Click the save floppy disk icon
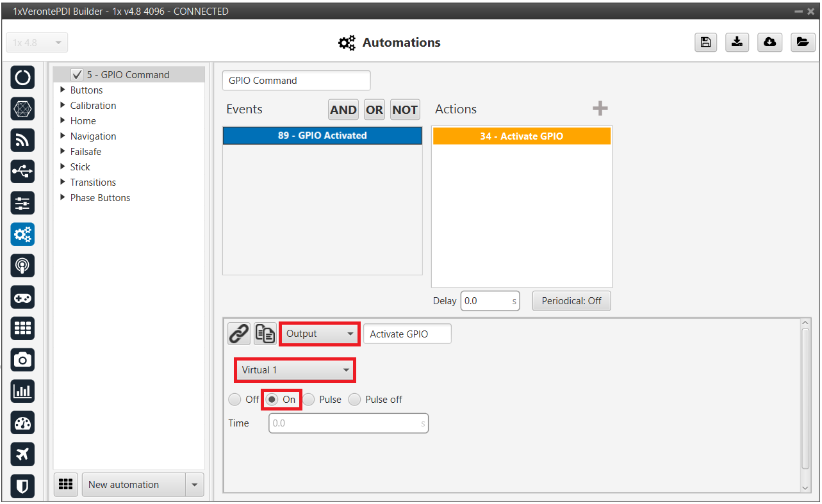 click(705, 42)
